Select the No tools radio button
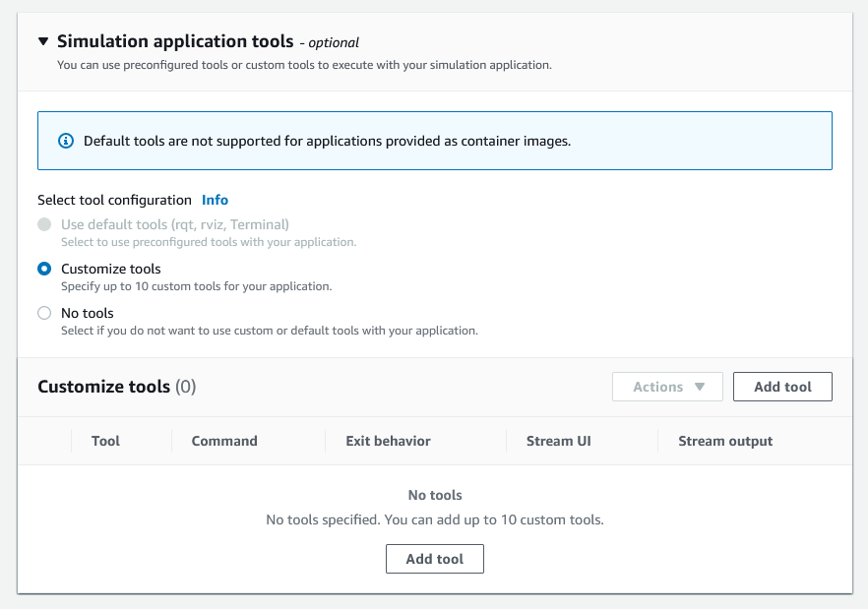Screen dimensions: 868x609 point(44,313)
